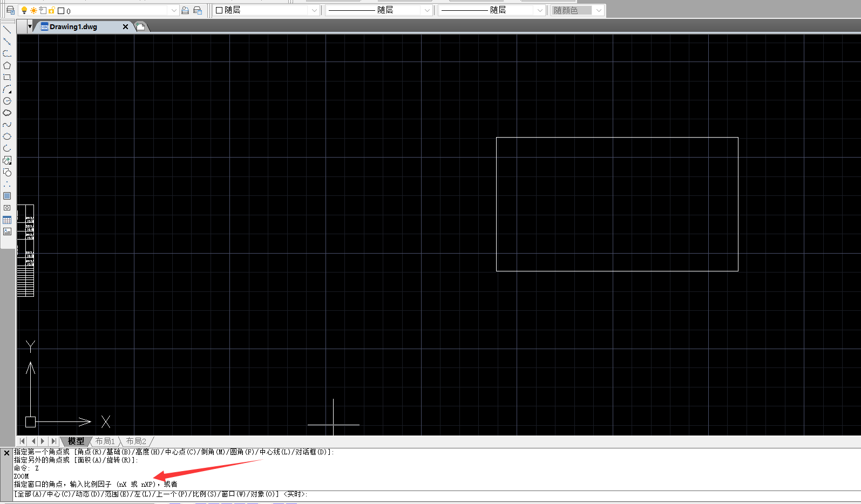
Task: Select the Arc tool
Action: 7,89
